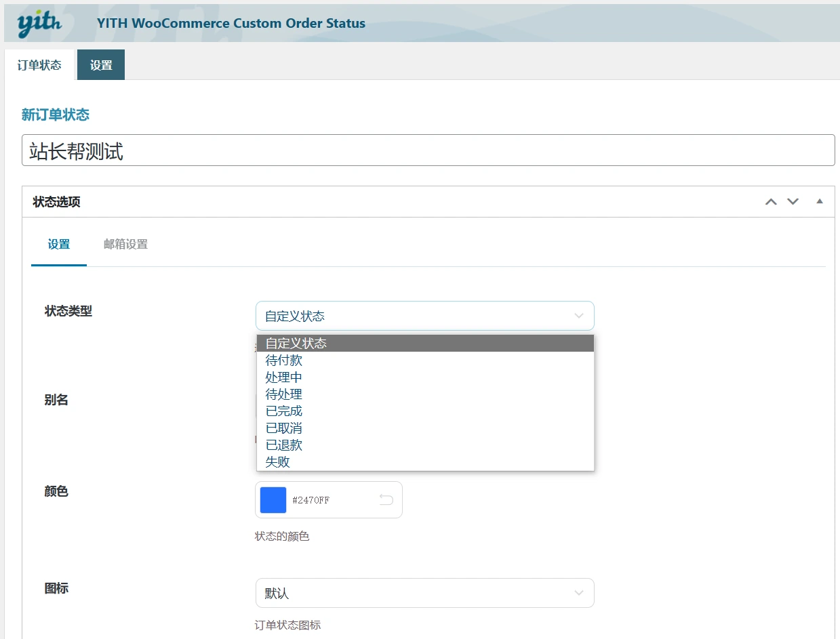Click the YITH logo icon
The height and width of the screenshot is (639, 840).
pos(39,24)
